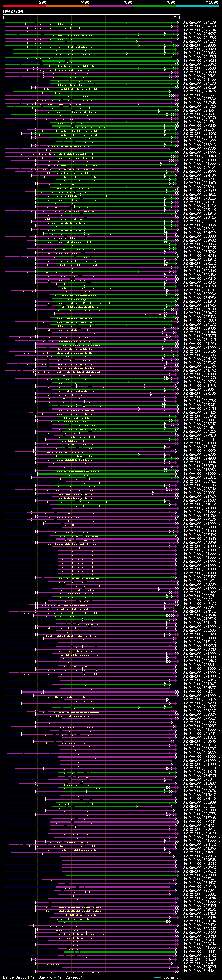Select the UniRef100_Q9LHS1 label
This screenshot has width=222, height=980.
[199, 428]
